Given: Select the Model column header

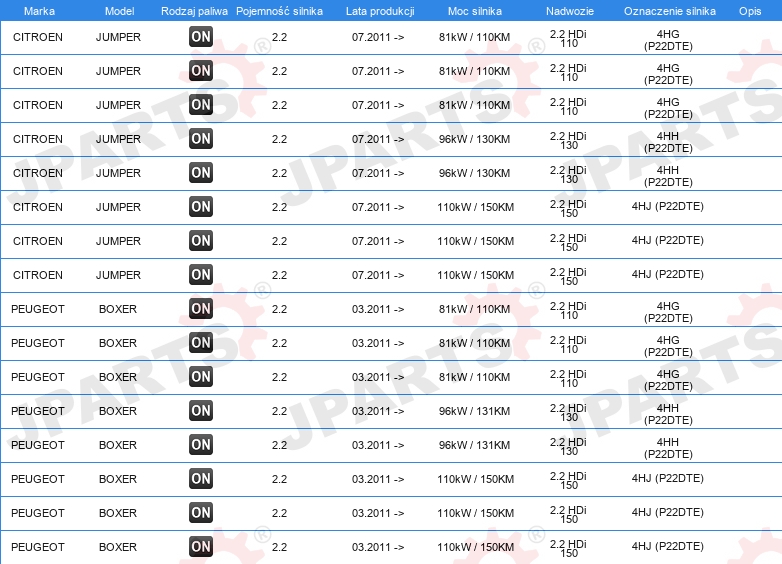Looking at the screenshot, I should tap(119, 11).
